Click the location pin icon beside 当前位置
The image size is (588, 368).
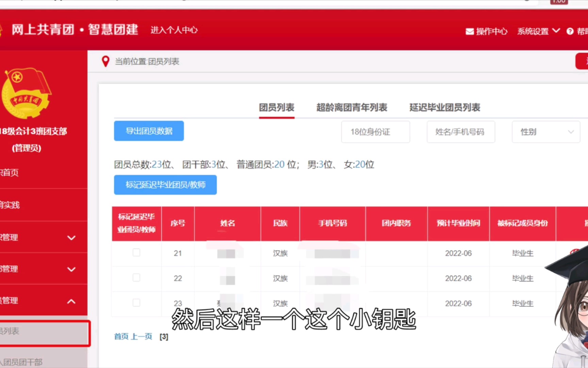[x=105, y=61]
